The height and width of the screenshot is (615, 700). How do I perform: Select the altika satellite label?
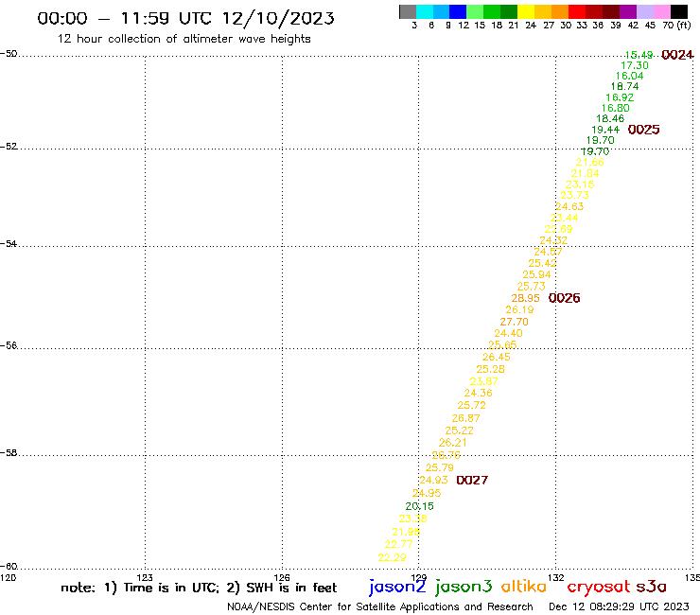coord(524,587)
